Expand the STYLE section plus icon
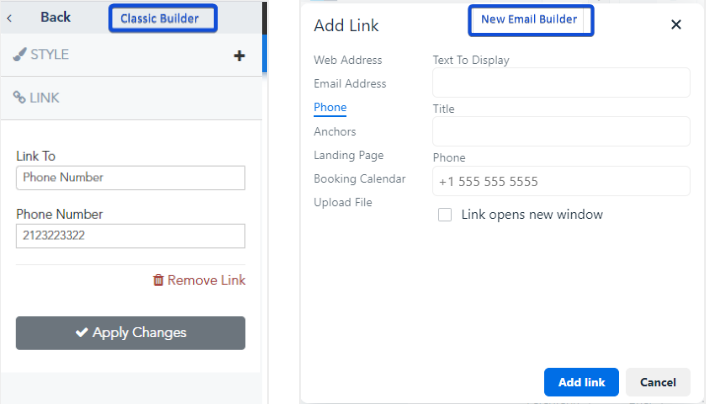The image size is (708, 404). [x=239, y=56]
